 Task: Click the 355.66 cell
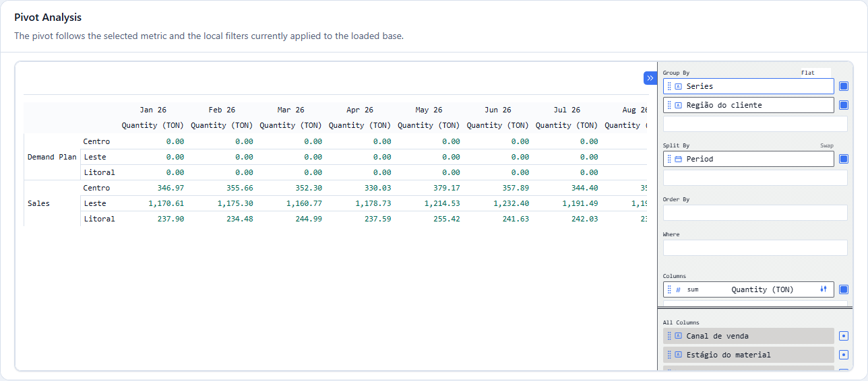click(x=239, y=188)
